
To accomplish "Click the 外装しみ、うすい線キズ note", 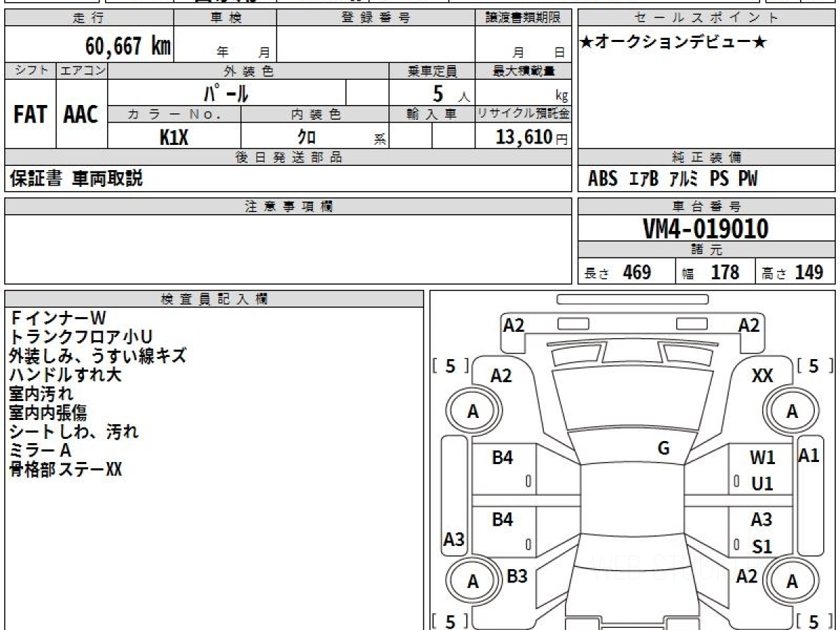I will (x=98, y=356).
